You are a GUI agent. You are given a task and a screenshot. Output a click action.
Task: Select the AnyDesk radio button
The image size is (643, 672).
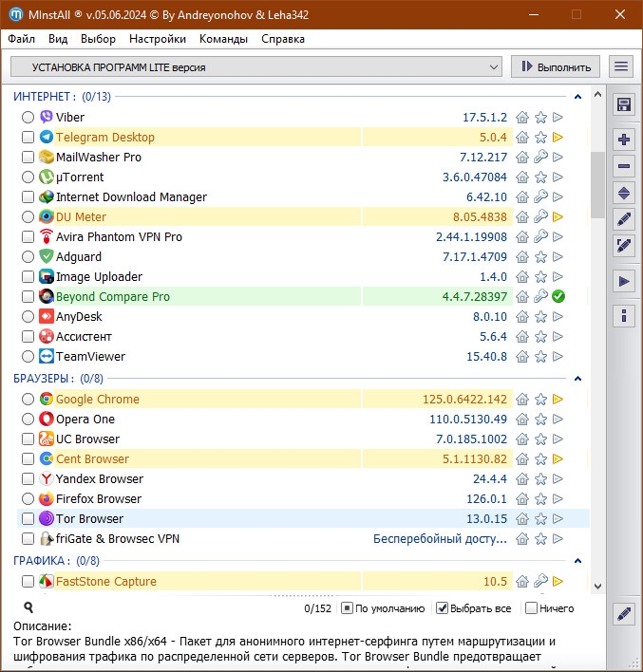tap(28, 316)
